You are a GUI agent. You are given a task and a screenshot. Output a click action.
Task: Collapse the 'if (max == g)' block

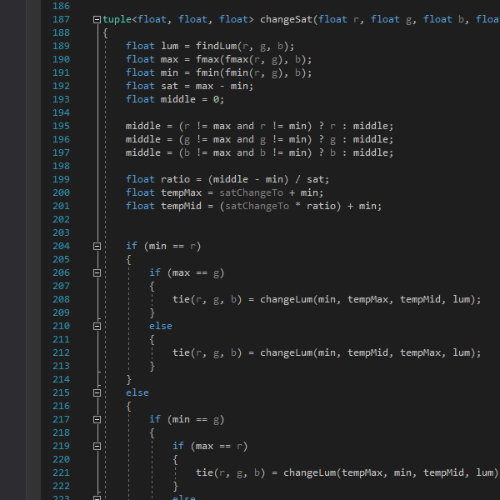pyautogui.click(x=97, y=273)
